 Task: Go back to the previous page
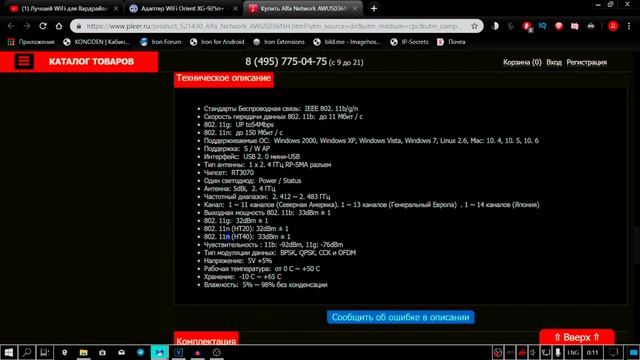(11, 26)
